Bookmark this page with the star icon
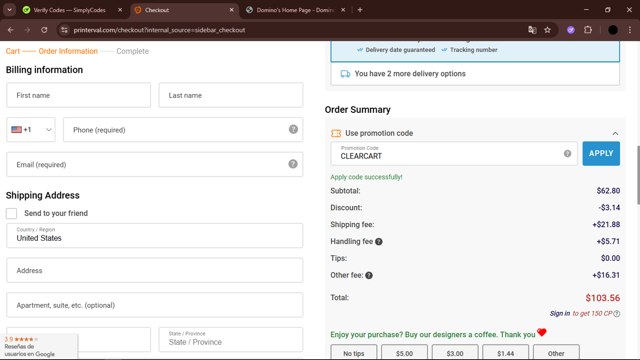The width and height of the screenshot is (640, 360). 547,30
